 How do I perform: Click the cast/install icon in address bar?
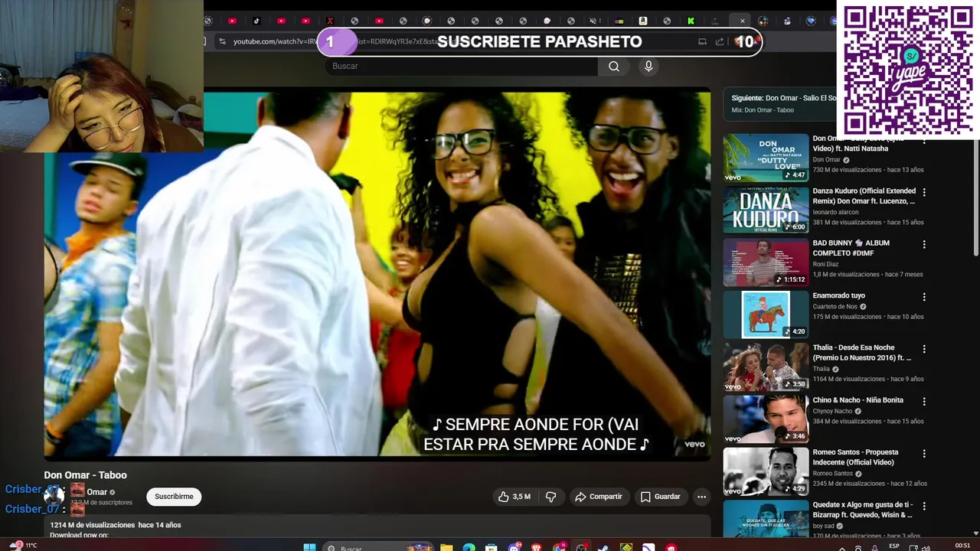(x=702, y=41)
